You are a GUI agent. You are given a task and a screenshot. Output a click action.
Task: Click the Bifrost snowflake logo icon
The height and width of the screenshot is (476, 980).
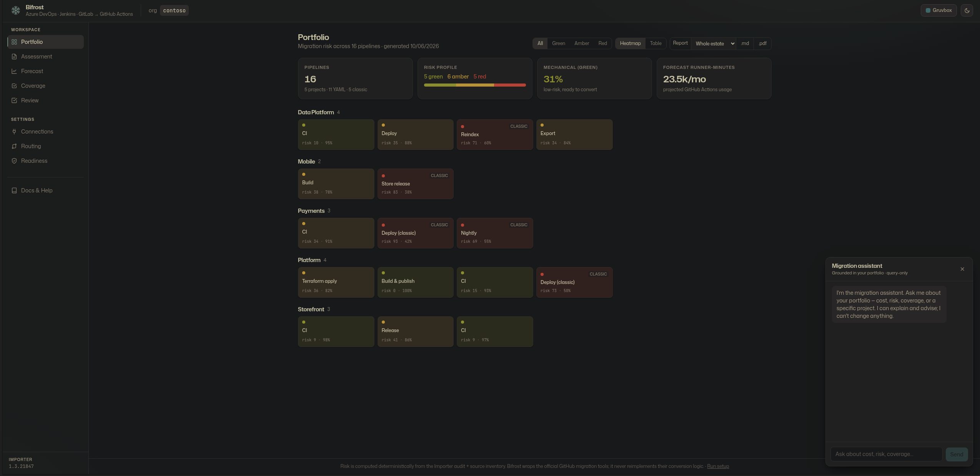click(16, 10)
